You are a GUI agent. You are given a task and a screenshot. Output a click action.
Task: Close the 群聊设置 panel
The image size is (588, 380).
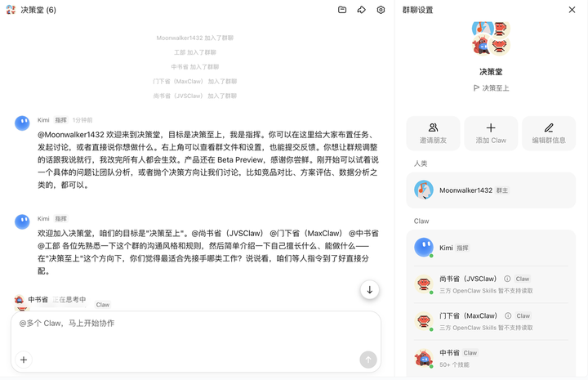(x=572, y=10)
